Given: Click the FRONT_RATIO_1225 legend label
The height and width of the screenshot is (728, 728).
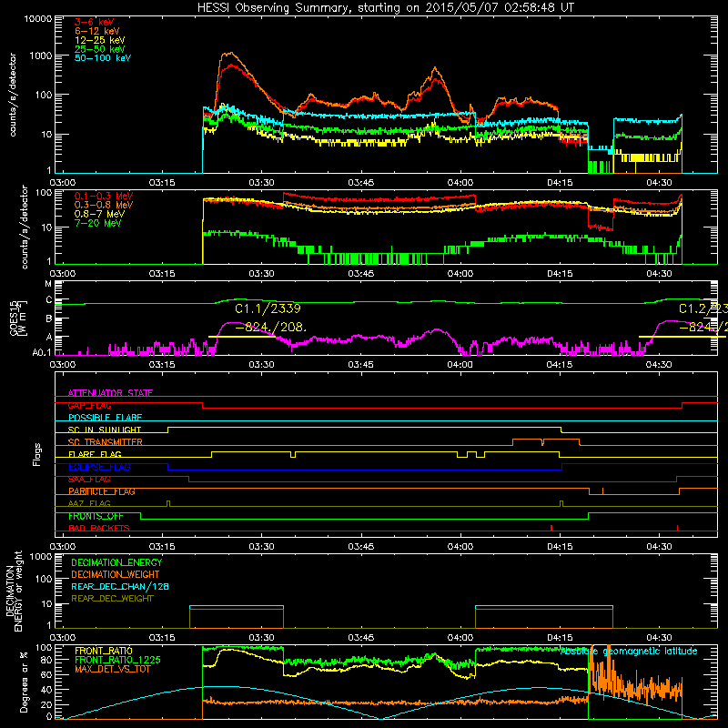Looking at the screenshot, I should pos(117,660).
